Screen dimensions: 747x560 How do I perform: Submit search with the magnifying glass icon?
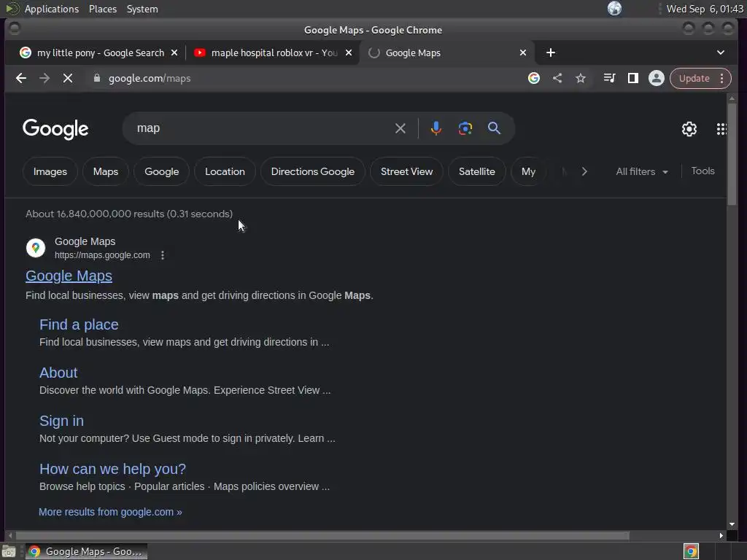(494, 128)
